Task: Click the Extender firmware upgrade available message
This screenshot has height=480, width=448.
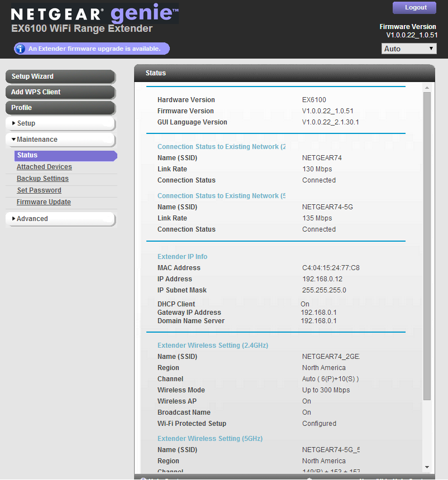Action: [x=94, y=49]
